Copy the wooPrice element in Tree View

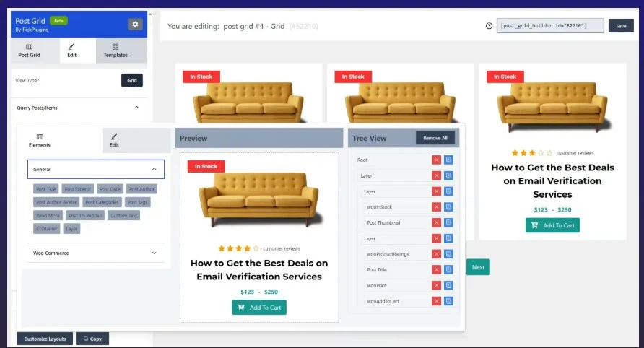(448, 285)
